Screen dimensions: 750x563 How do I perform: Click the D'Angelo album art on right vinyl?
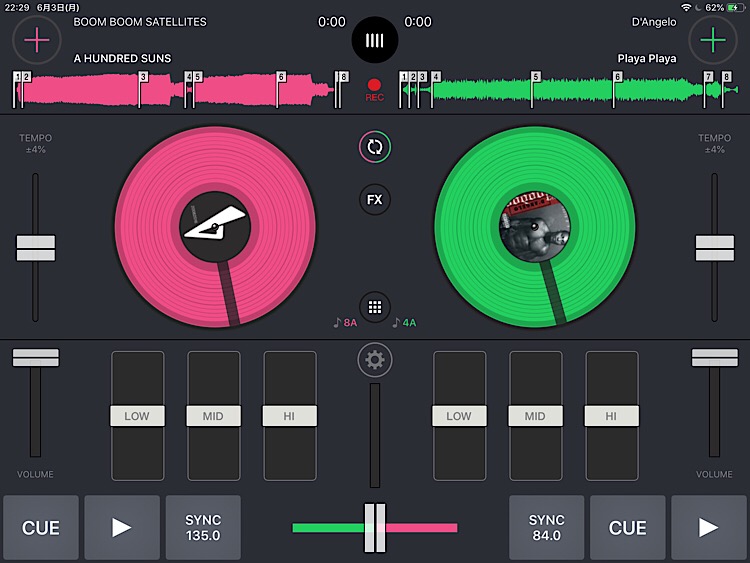coord(535,227)
